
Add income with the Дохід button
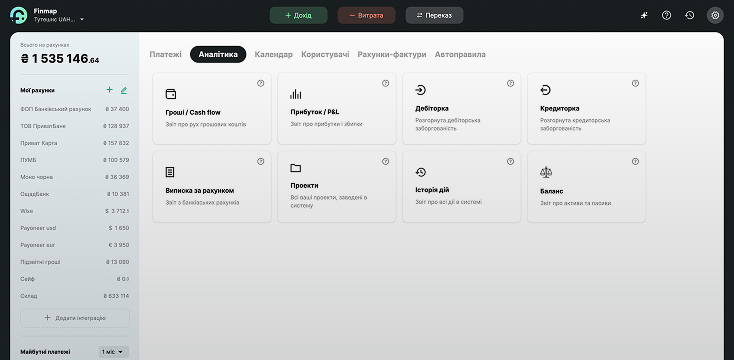pyautogui.click(x=298, y=15)
